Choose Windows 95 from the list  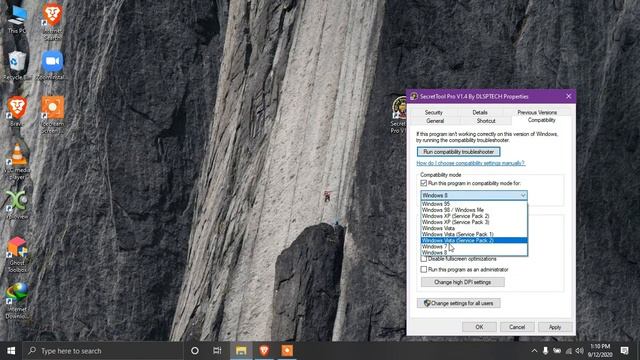(x=474, y=204)
